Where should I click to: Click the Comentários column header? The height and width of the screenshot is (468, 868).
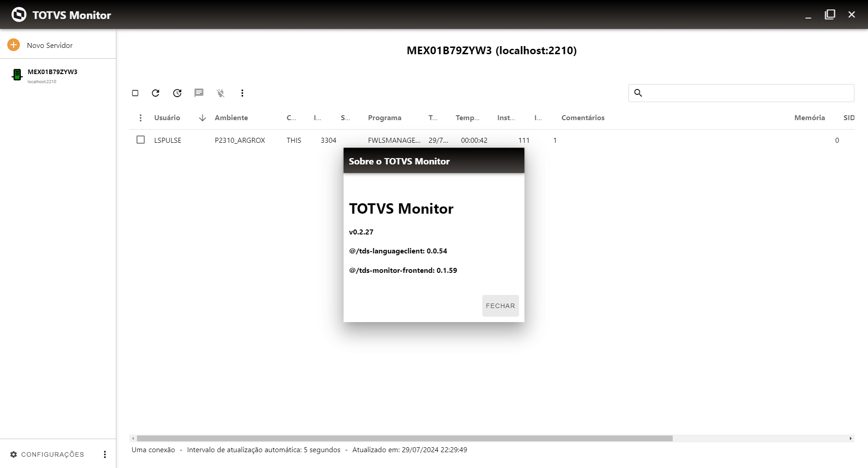pos(583,118)
